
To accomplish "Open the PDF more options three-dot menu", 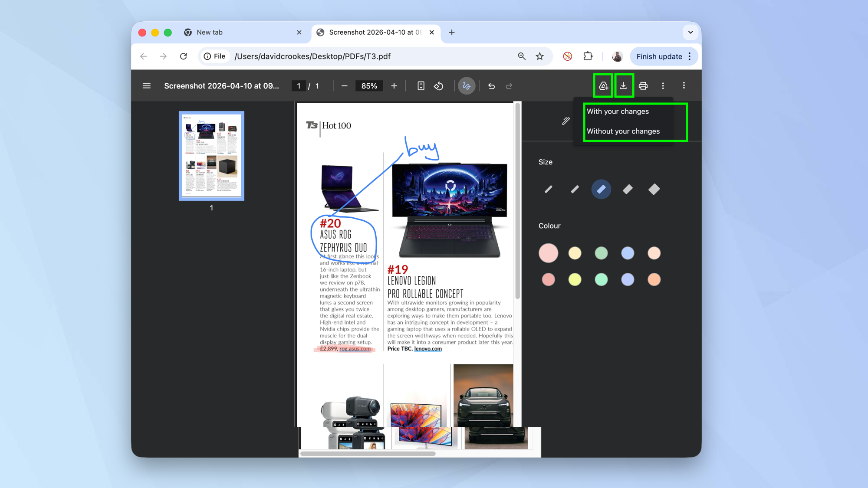I will (663, 85).
